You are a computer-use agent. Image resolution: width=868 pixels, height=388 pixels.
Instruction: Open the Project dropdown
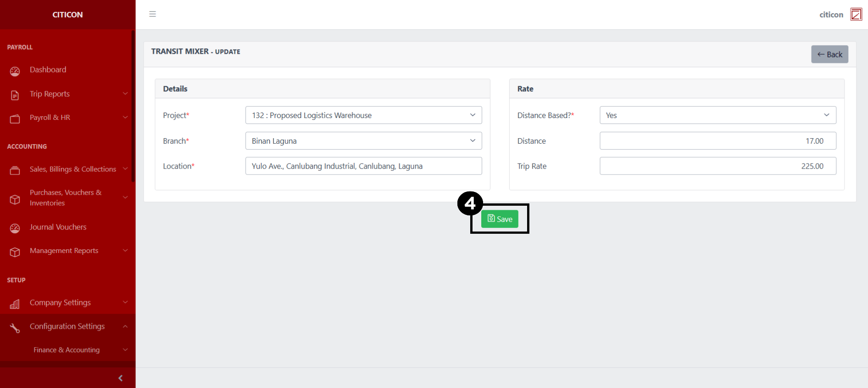pyautogui.click(x=363, y=115)
